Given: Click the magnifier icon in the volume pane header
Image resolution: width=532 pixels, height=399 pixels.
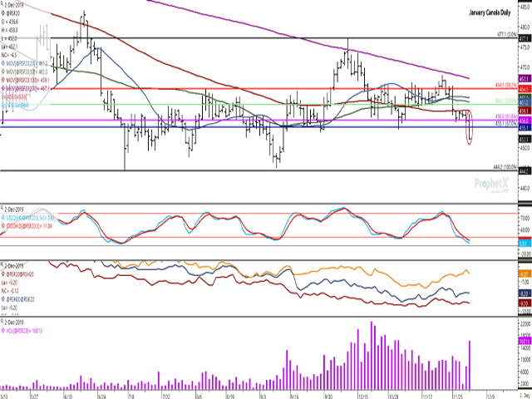Looking at the screenshot, I should coord(2,322).
